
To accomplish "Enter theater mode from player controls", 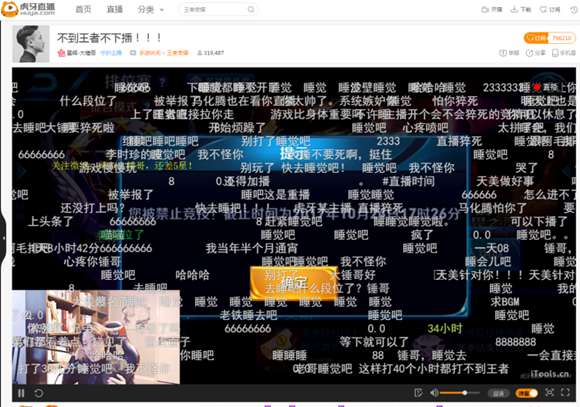I will click(x=549, y=393).
